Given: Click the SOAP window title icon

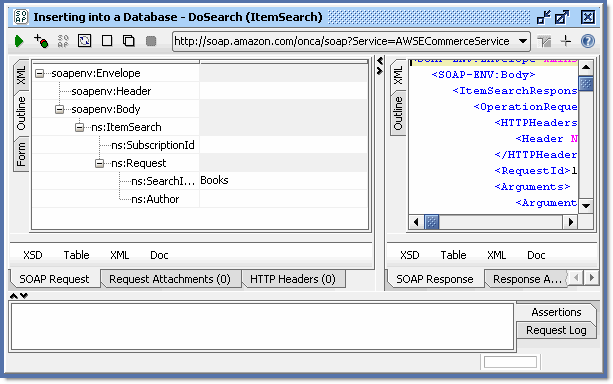Looking at the screenshot, I should coord(21,17).
